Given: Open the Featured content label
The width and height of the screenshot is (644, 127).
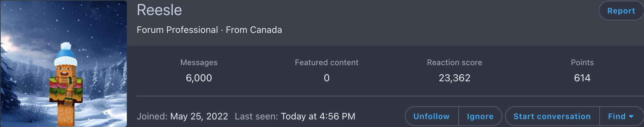Looking at the screenshot, I should [x=327, y=63].
